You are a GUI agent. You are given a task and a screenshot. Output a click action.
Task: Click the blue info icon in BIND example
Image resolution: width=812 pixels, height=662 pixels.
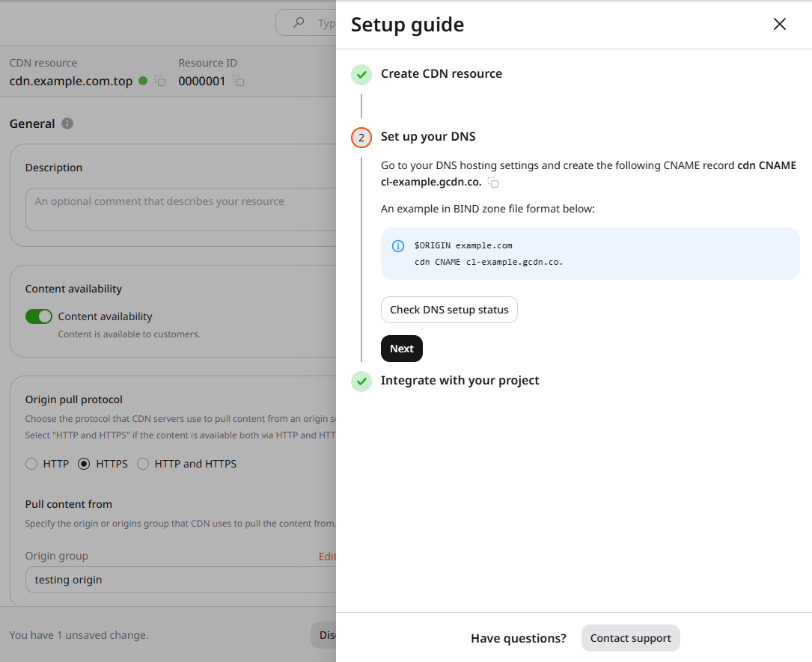(x=397, y=246)
